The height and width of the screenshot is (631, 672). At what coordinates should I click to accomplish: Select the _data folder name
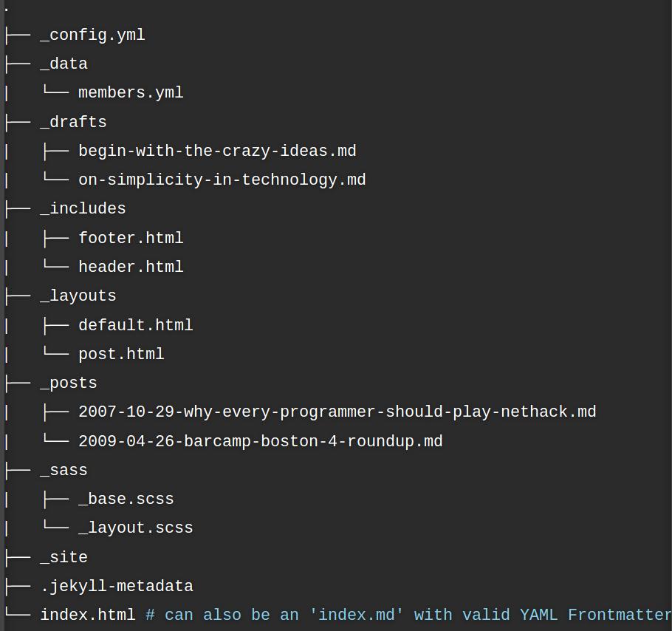64,64
